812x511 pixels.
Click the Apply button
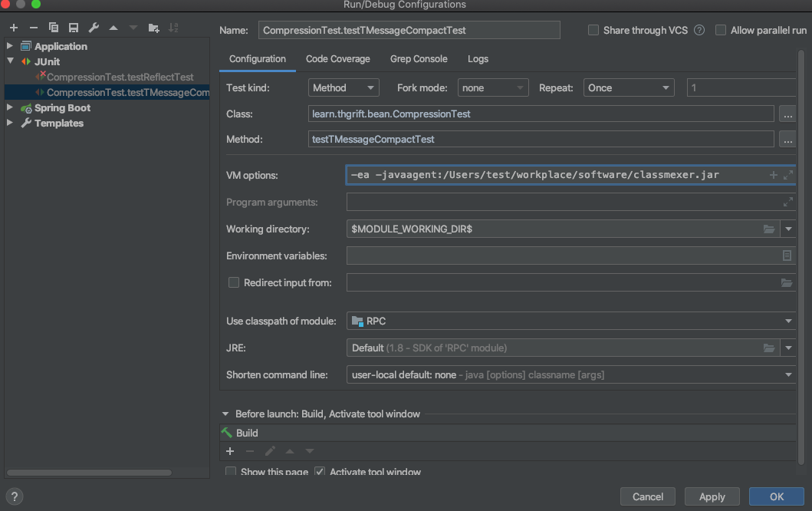[712, 496]
